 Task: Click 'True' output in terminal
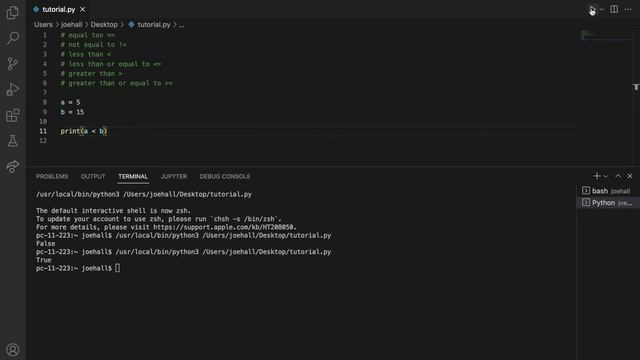pyautogui.click(x=44, y=260)
